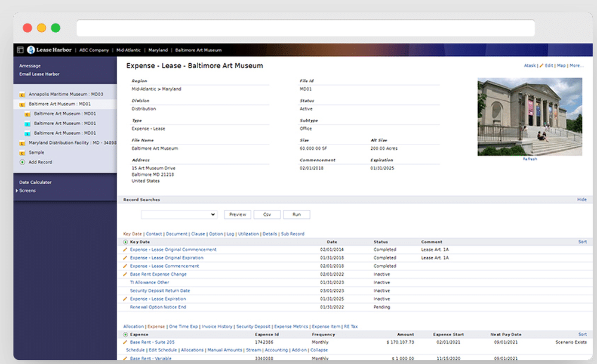
Task: Hide the Record Searches section
Action: pos(581,199)
